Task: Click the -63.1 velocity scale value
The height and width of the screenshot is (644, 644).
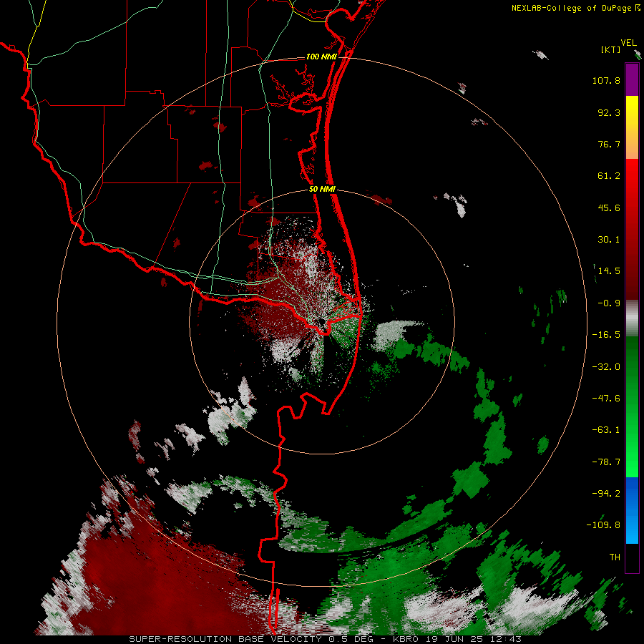Action: (606, 430)
